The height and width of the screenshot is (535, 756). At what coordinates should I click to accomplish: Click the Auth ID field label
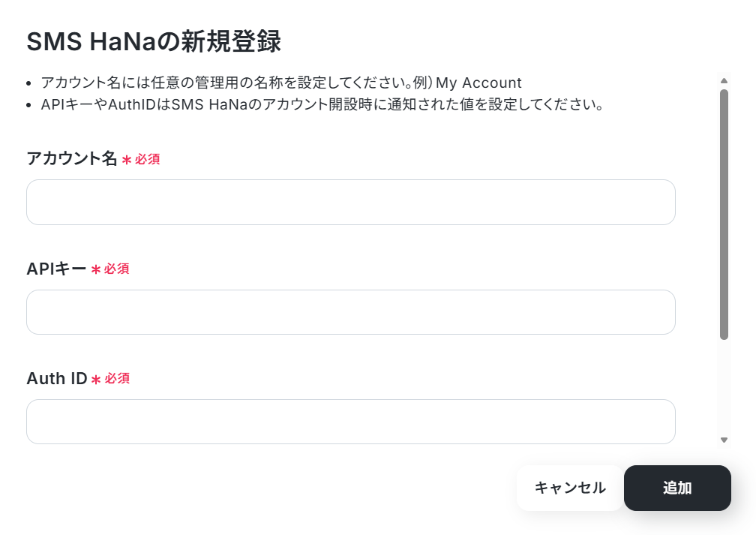[57, 378]
